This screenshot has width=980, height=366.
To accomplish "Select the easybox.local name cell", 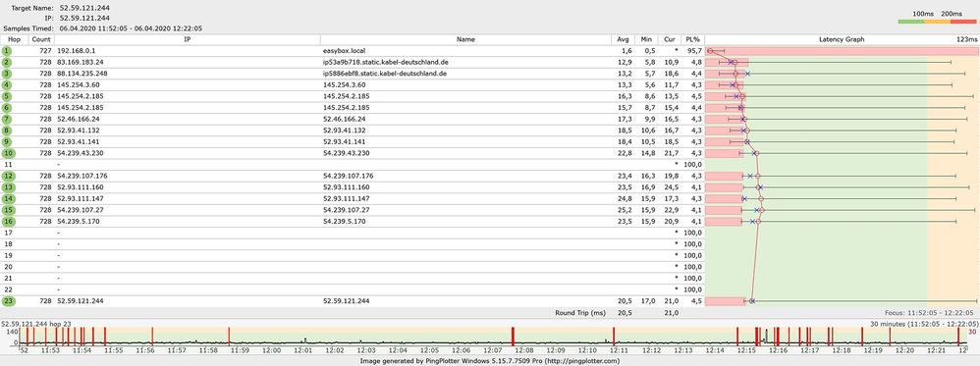I will click(344, 51).
